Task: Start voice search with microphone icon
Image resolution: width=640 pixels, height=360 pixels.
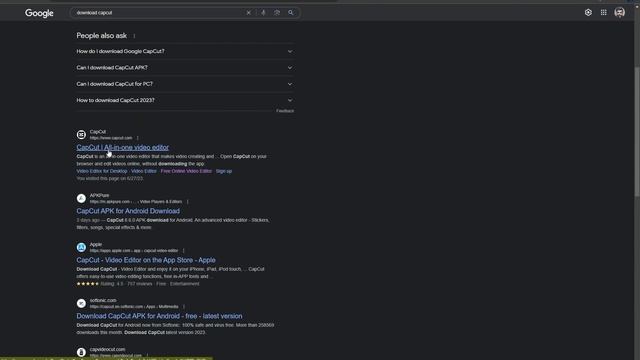Action: 263,13
